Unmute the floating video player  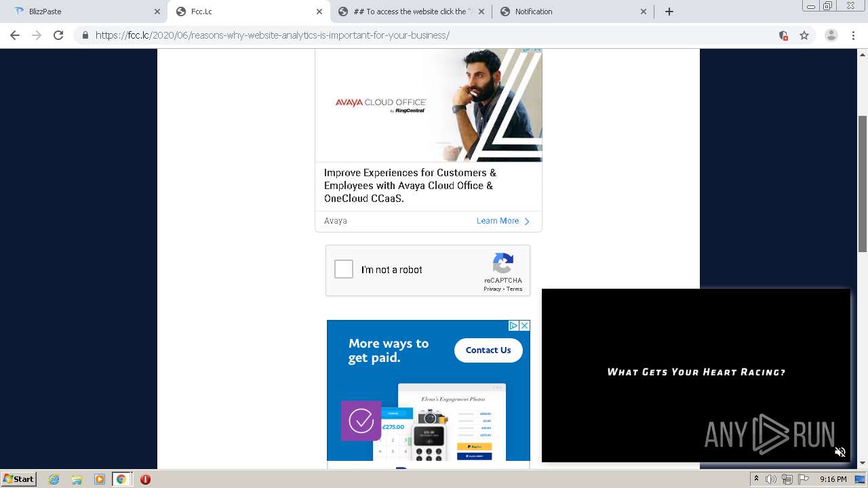[840, 451]
